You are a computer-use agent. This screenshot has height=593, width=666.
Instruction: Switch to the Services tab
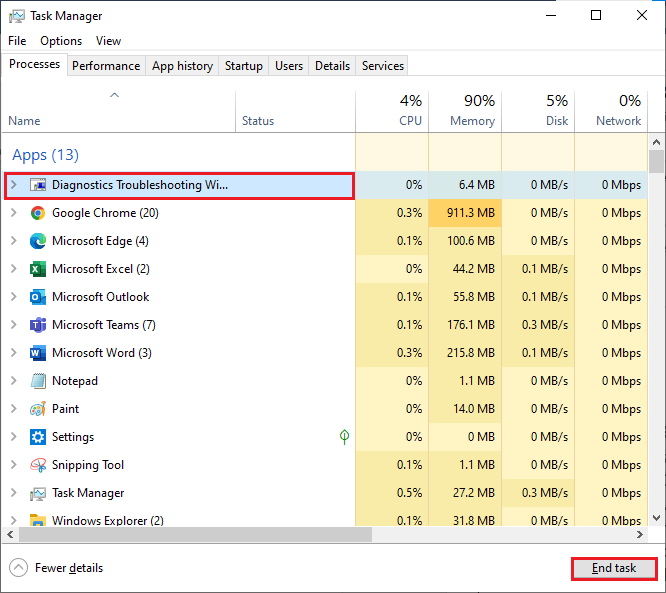[x=383, y=66]
